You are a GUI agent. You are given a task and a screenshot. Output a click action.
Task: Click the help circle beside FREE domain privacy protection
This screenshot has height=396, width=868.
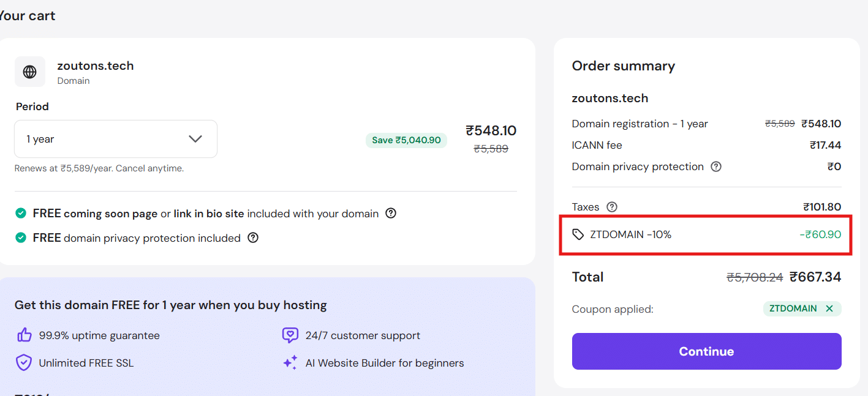click(253, 238)
